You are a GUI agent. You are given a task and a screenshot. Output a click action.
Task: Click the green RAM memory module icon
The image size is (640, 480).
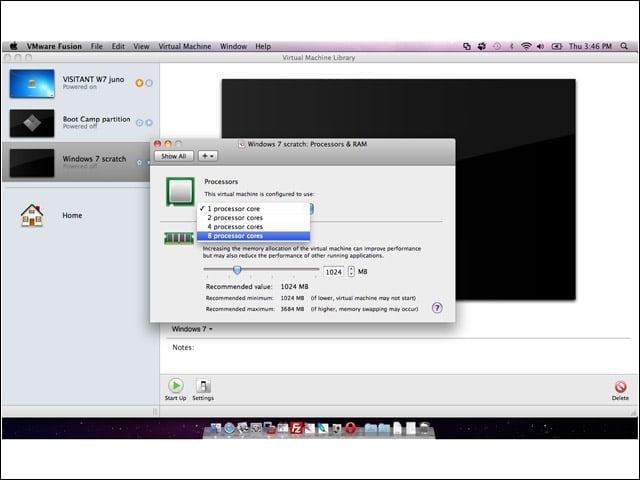click(x=179, y=238)
